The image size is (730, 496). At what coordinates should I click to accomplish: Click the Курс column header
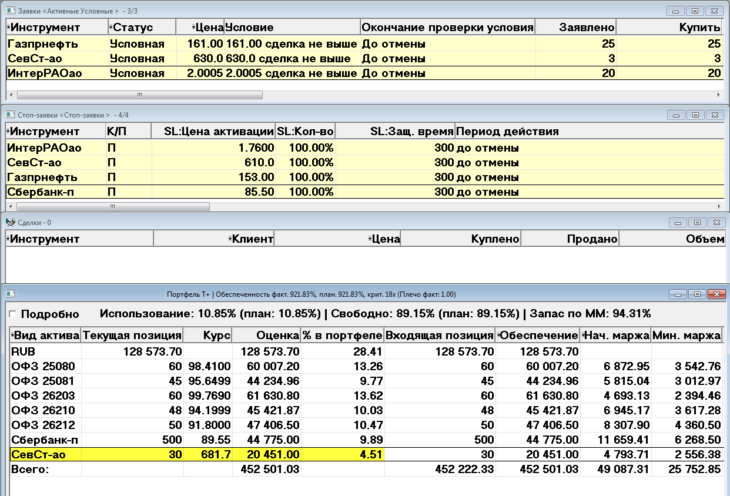tap(207, 335)
